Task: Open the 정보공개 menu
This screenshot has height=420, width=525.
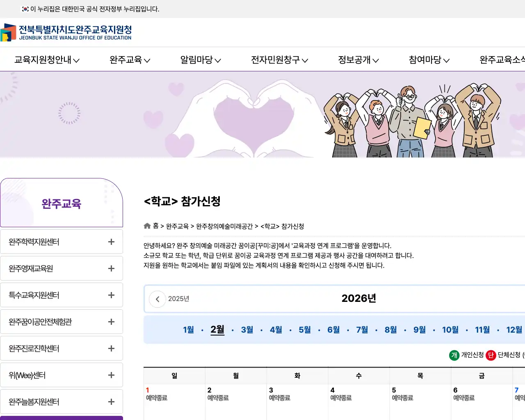Action: coord(358,59)
